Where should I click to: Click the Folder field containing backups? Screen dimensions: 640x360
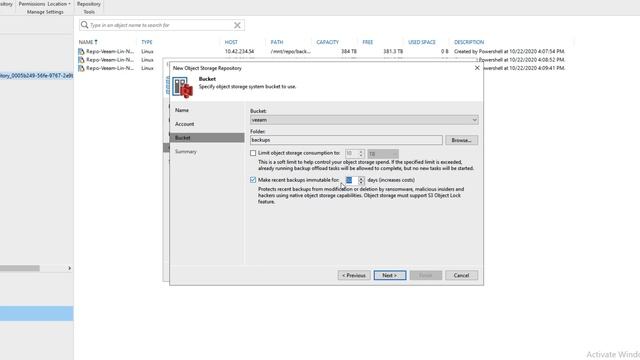point(346,140)
